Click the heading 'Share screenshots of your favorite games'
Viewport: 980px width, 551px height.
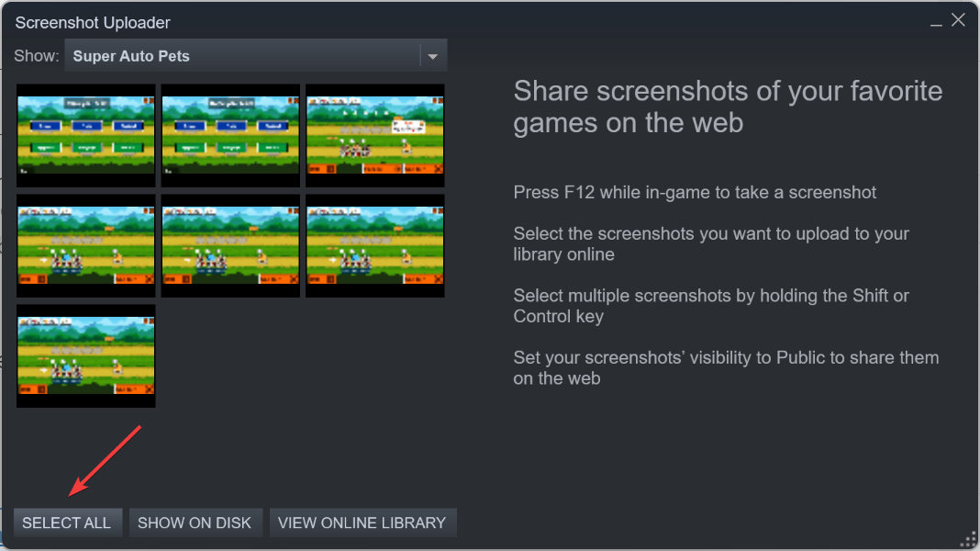click(x=729, y=107)
